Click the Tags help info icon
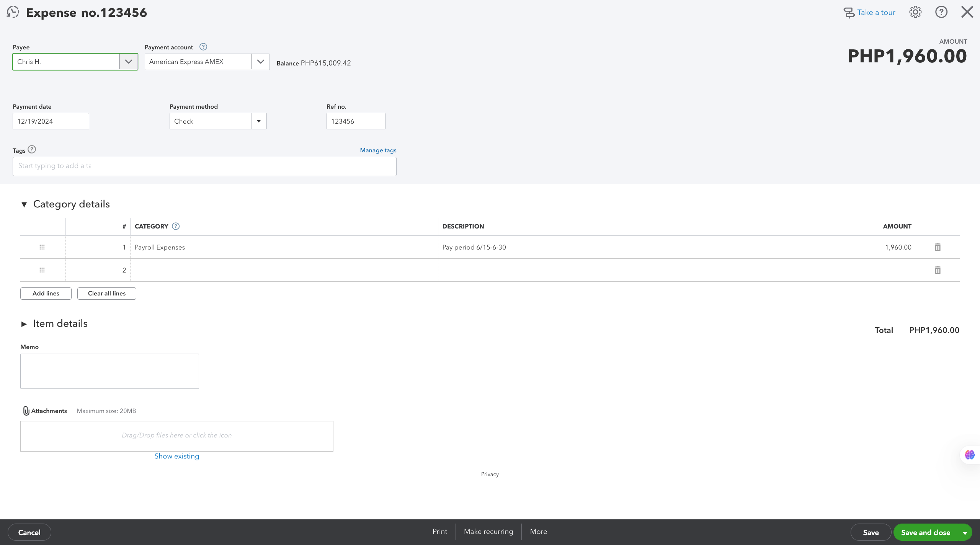 coord(32,150)
